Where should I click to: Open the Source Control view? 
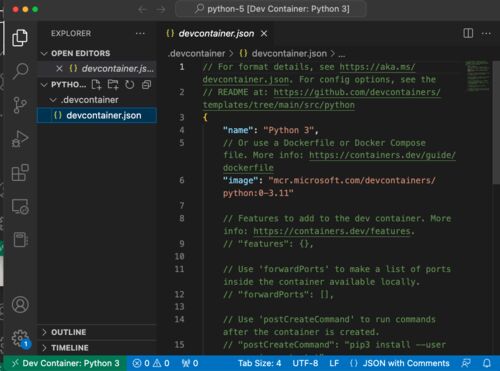(x=20, y=105)
